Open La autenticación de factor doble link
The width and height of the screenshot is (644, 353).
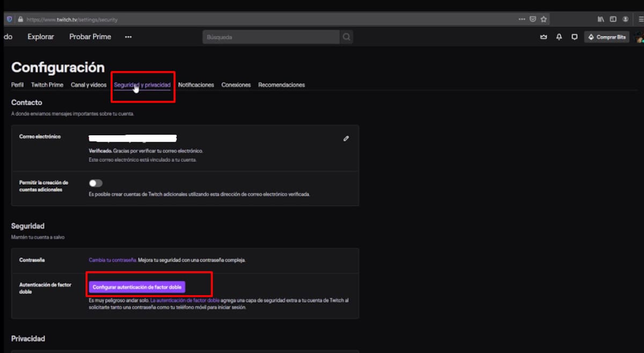pos(185,300)
